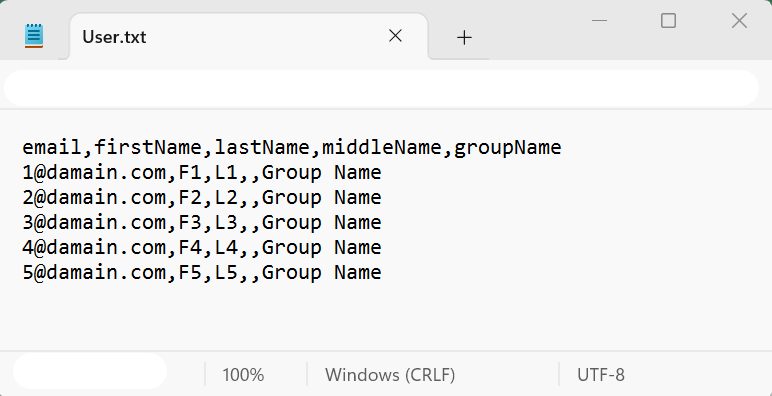Click the header line starting with email,firstName
The width and height of the screenshot is (772, 396).
(291, 147)
